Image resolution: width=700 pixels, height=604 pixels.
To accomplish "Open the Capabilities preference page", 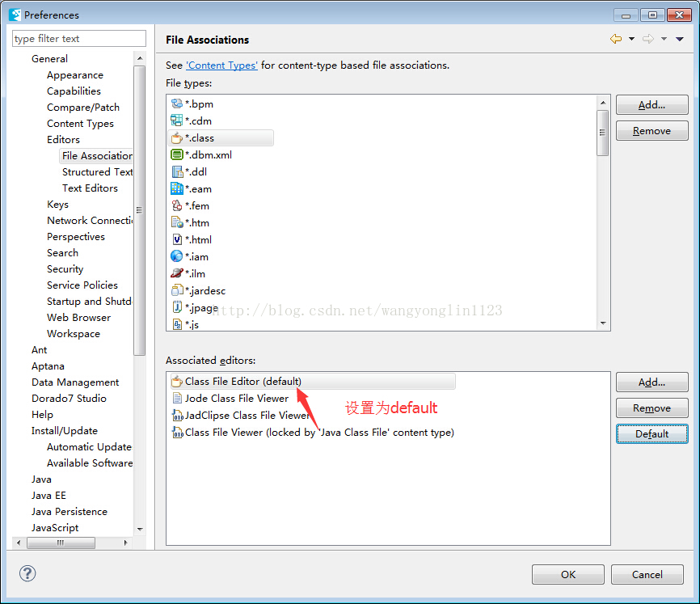I will (x=74, y=91).
